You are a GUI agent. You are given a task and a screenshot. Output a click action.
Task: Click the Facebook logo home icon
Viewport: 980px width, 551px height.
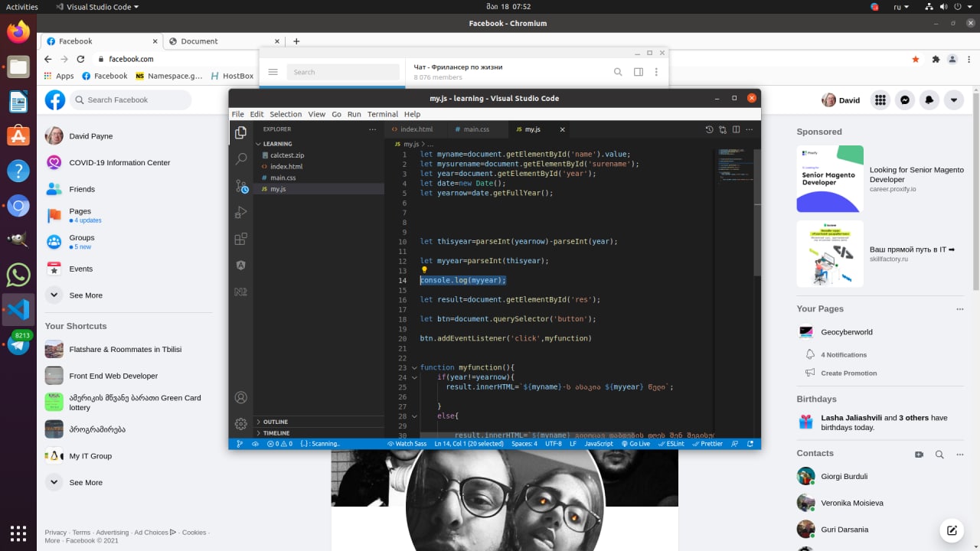55,99
